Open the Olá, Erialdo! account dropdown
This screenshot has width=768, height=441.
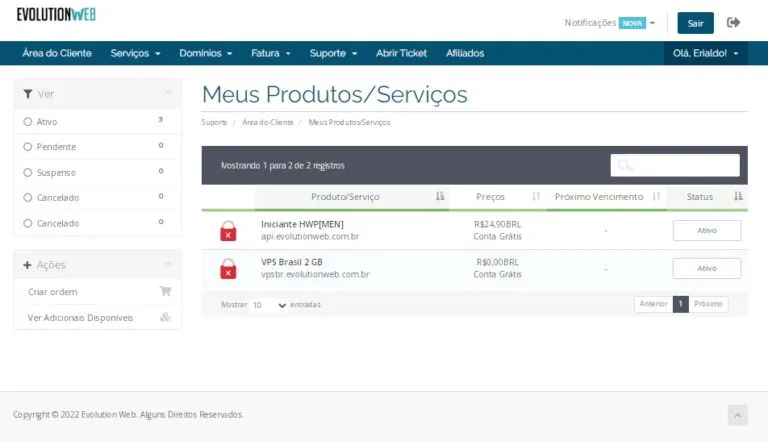(x=705, y=53)
